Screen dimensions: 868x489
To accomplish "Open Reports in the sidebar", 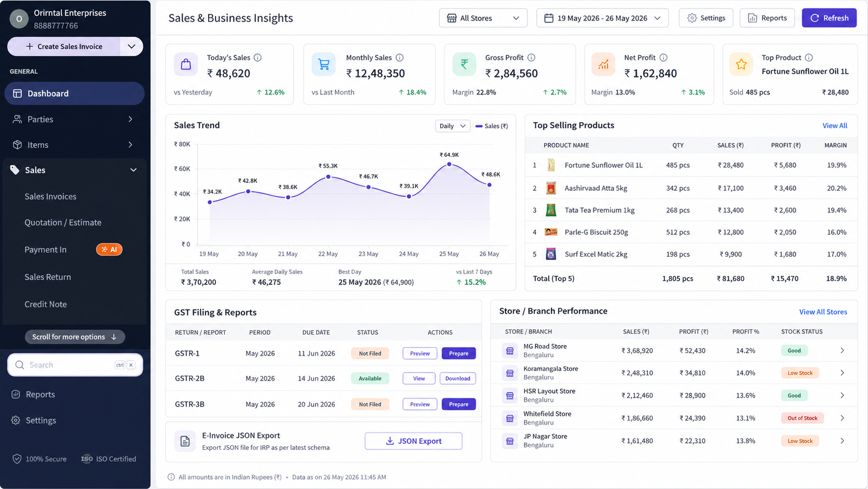I will tap(40, 394).
